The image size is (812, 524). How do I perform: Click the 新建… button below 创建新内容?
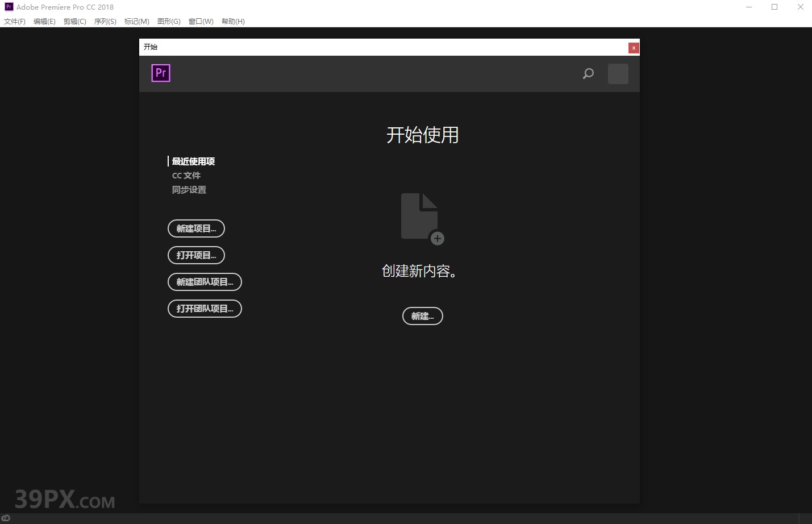[x=422, y=316]
